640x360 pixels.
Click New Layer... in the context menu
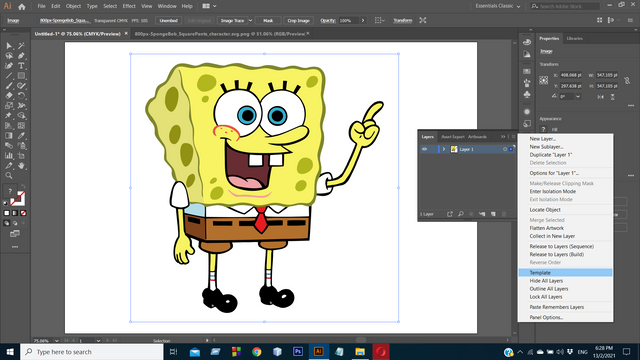pos(542,139)
